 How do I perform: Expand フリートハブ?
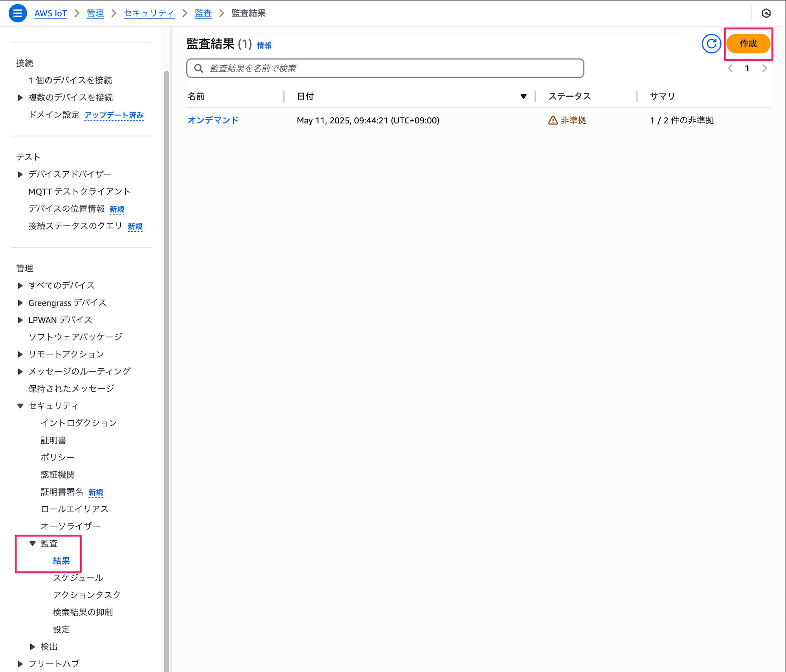tap(20, 664)
